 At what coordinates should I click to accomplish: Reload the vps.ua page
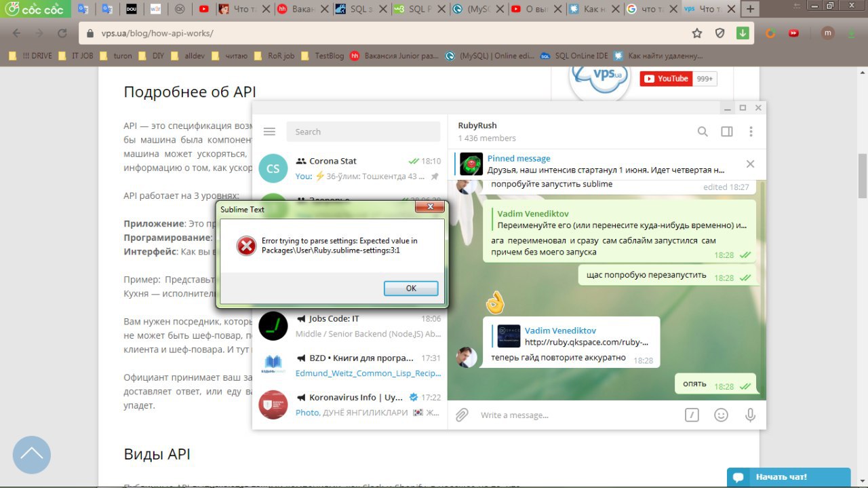tap(62, 33)
